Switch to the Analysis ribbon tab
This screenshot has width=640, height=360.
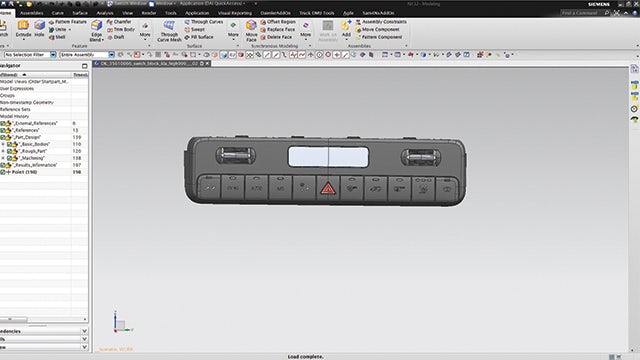pyautogui.click(x=105, y=13)
